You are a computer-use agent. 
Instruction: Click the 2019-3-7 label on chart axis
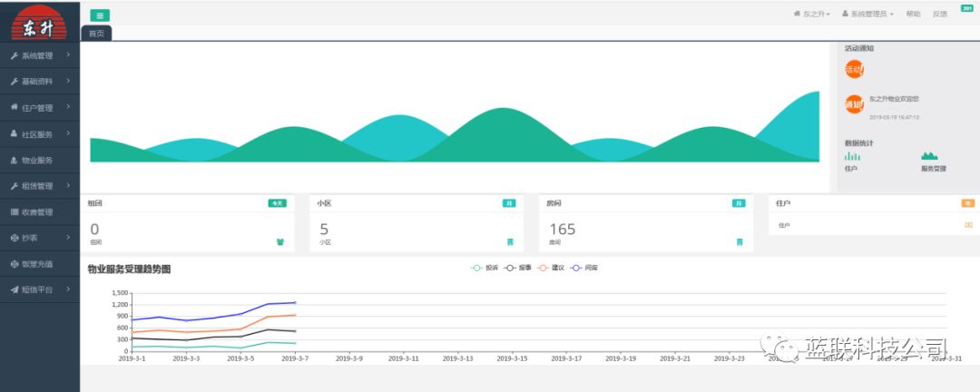pyautogui.click(x=294, y=358)
